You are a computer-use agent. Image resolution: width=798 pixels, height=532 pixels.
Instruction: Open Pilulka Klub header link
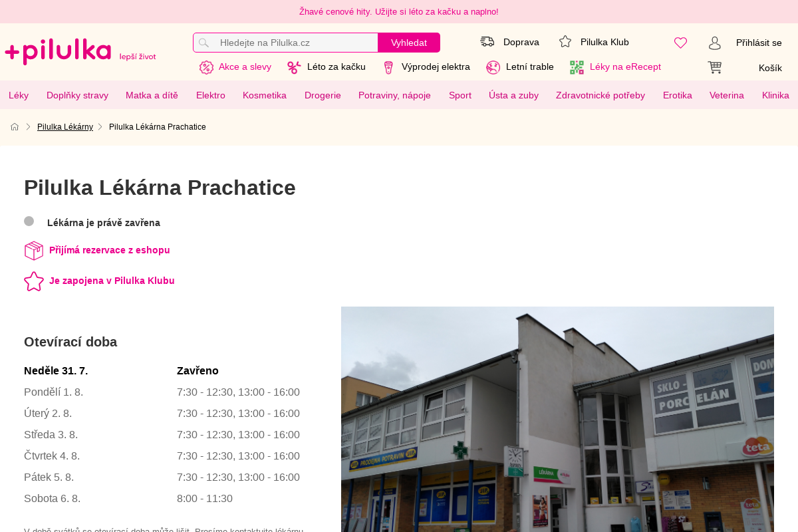tap(604, 42)
